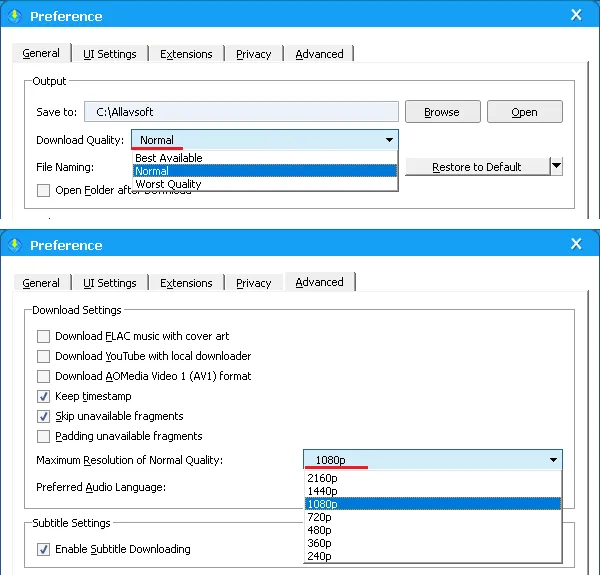Screen dimensions: 600x575
Task: Open the Privacy tab in bottom window
Action: coord(254,283)
